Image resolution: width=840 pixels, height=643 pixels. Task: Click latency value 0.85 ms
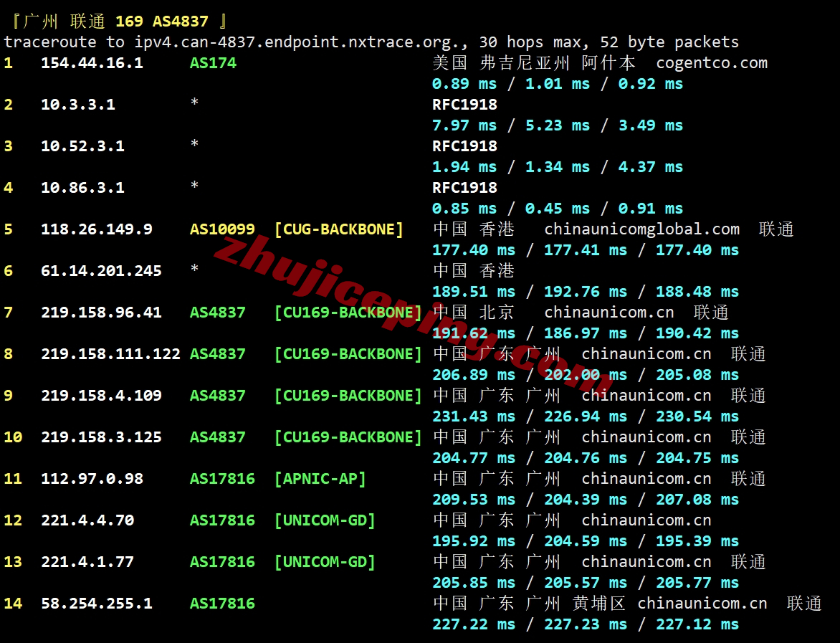(x=464, y=209)
